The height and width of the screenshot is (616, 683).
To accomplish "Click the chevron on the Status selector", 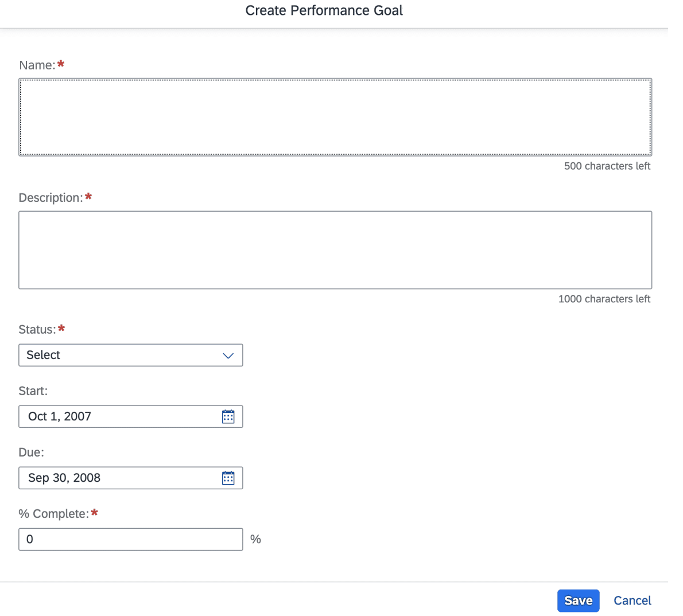I will pos(228,355).
